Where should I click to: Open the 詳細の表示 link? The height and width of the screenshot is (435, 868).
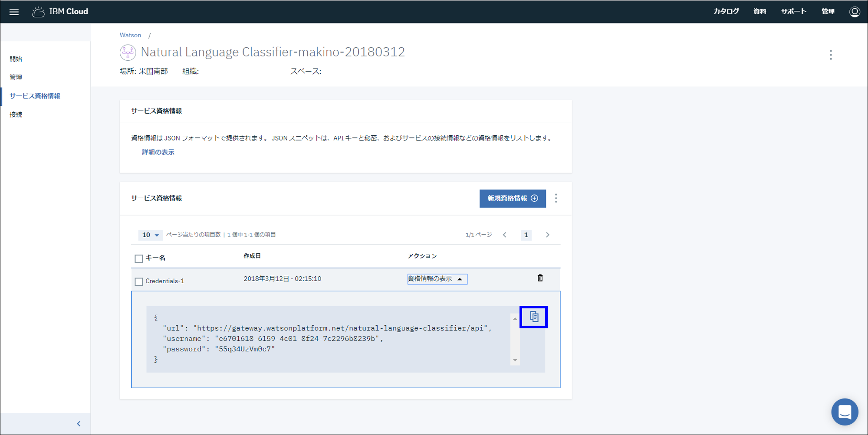(x=158, y=152)
